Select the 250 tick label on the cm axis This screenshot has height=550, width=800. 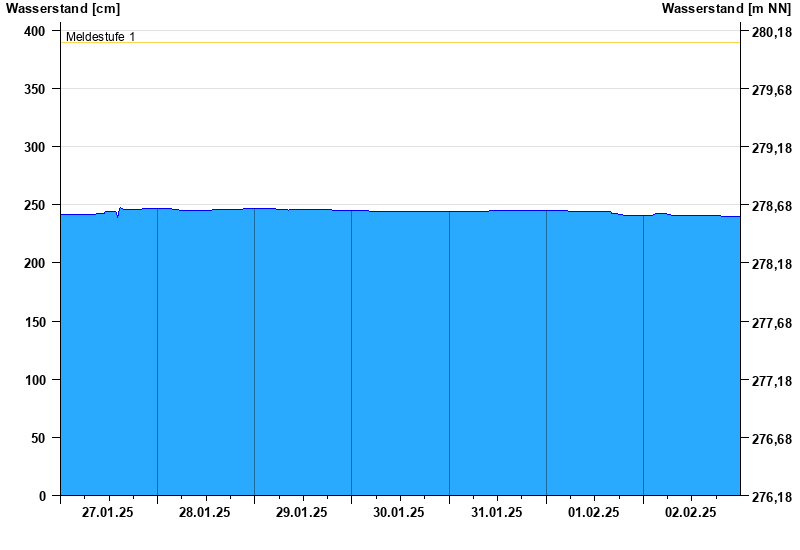[x=35, y=205]
